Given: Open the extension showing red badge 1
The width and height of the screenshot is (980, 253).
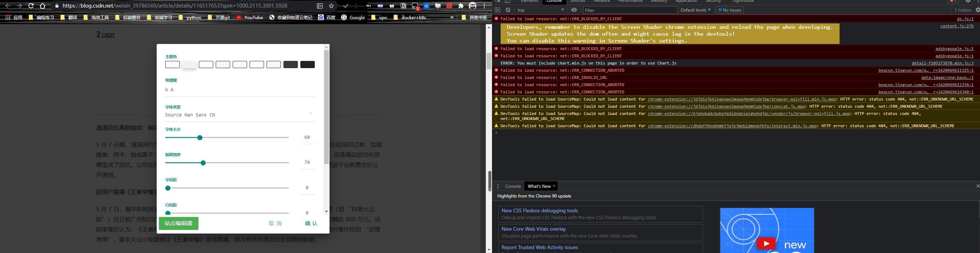Looking at the screenshot, I should point(415,6).
